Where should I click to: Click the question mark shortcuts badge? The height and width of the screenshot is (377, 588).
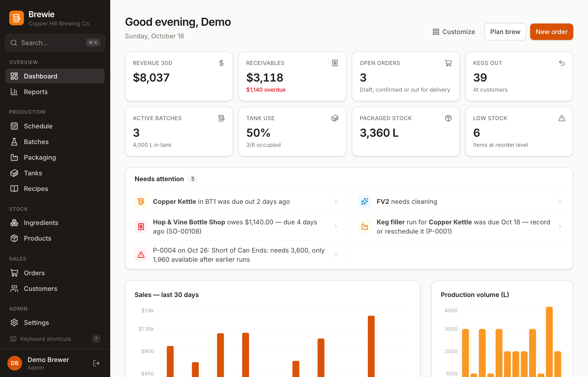tap(96, 339)
